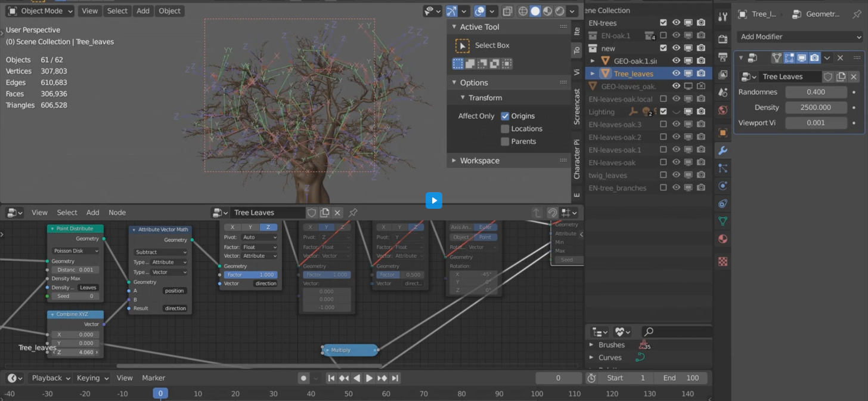868x401 pixels.
Task: Click the Density value field
Action: pyautogui.click(x=816, y=107)
